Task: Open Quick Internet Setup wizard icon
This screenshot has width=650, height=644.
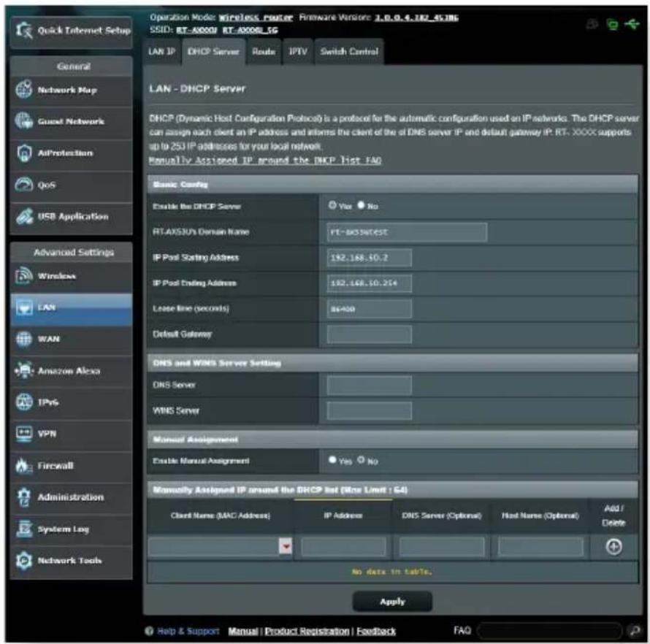Action: coord(24,31)
